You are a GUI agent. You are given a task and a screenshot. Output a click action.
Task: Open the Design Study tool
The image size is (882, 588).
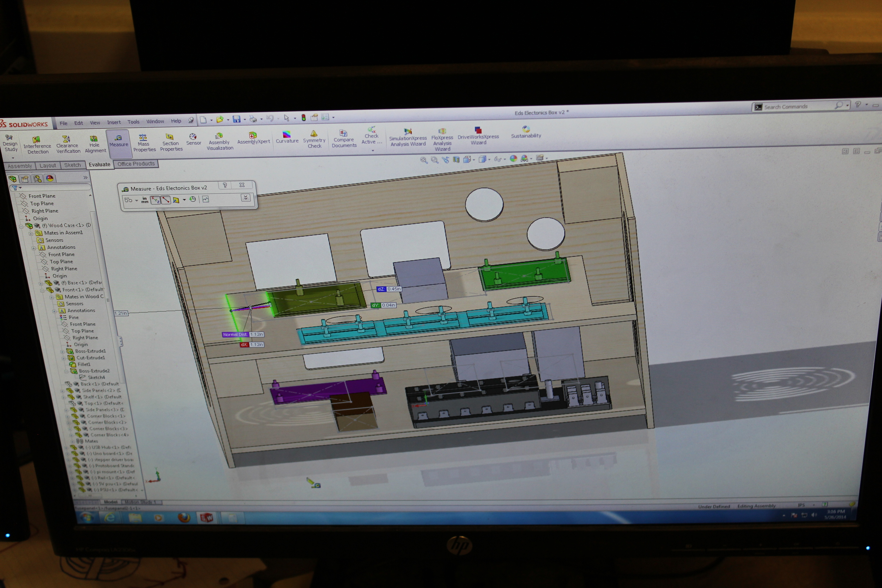10,143
